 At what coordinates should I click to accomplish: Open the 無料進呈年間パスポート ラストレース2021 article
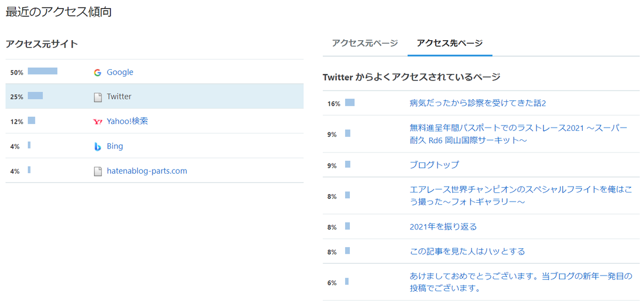[x=518, y=134]
